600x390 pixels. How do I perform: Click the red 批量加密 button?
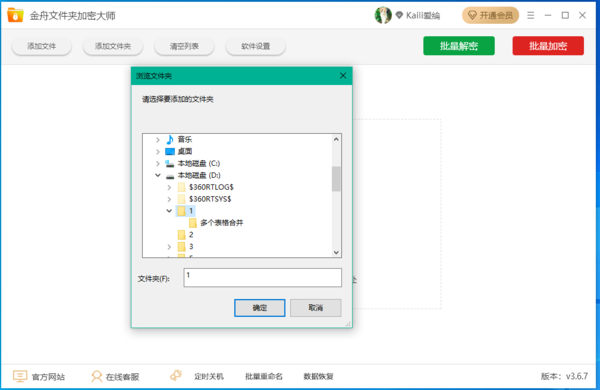[548, 46]
